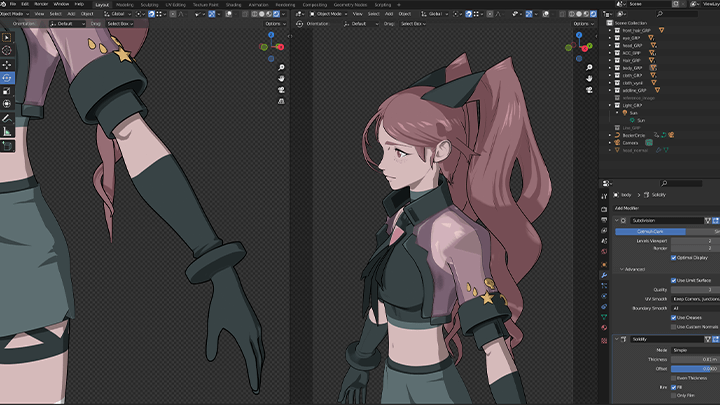Enable Only Rim checkbox
Image resolution: width=720 pixels, height=405 pixels.
tap(674, 395)
